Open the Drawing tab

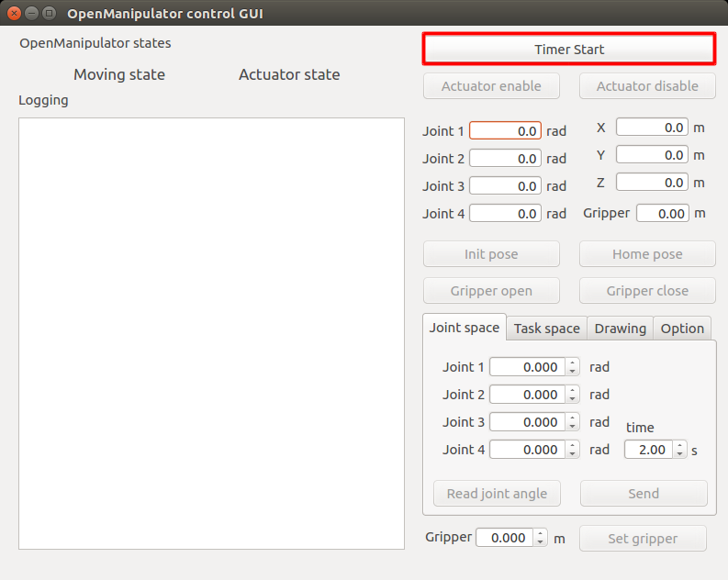[x=620, y=329]
